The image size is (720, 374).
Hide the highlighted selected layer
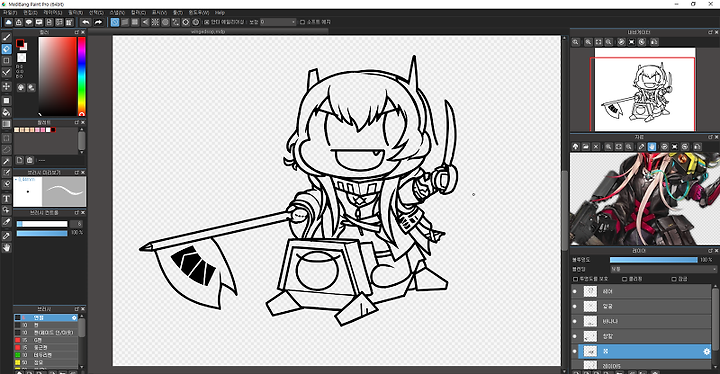574,351
